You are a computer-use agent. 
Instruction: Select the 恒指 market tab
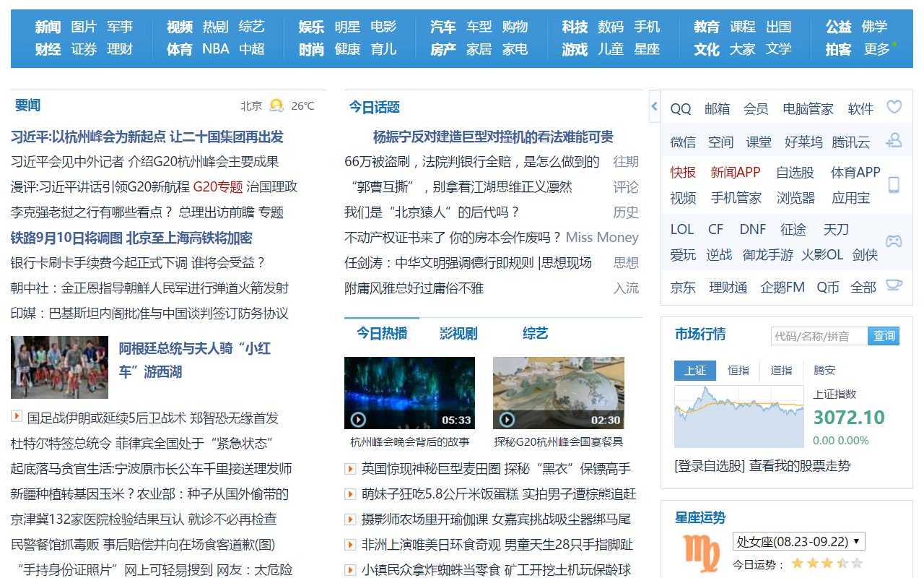[x=738, y=370]
